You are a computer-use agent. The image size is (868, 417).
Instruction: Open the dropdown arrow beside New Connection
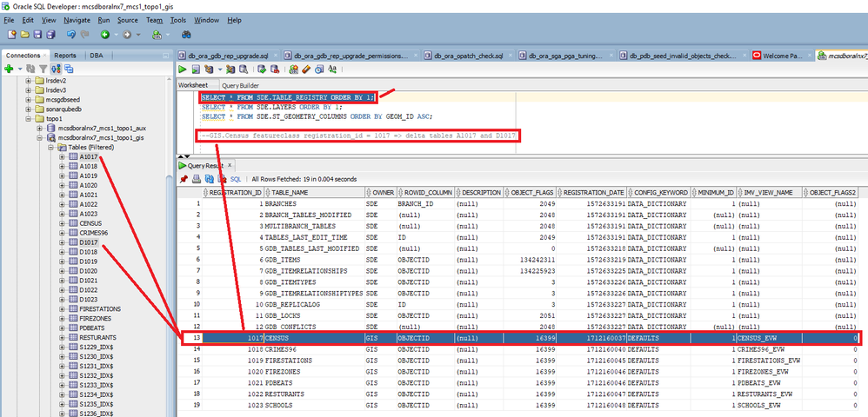point(19,69)
